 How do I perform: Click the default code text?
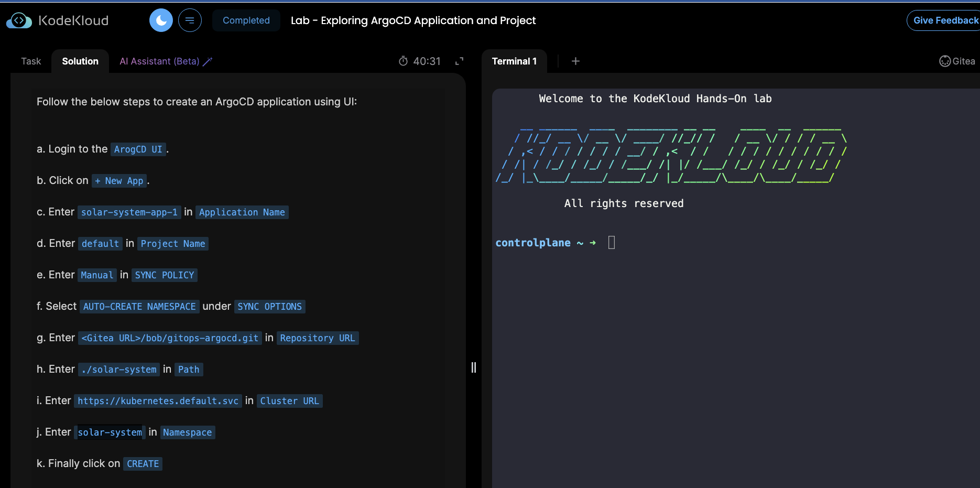tap(100, 244)
